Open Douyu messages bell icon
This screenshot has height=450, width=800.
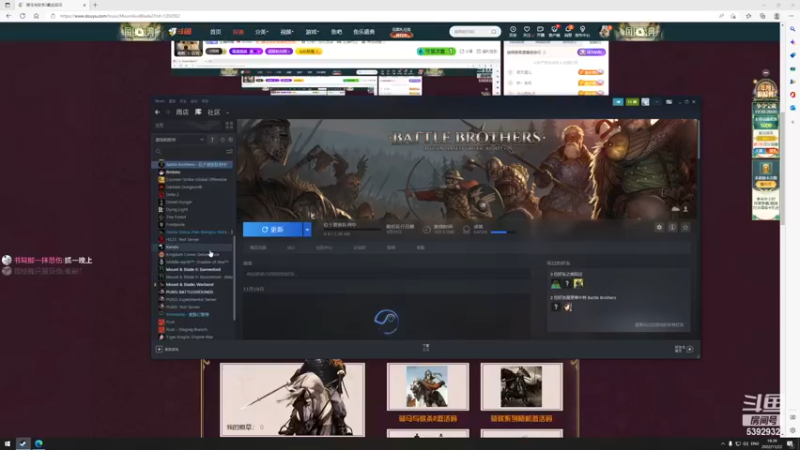(568, 30)
